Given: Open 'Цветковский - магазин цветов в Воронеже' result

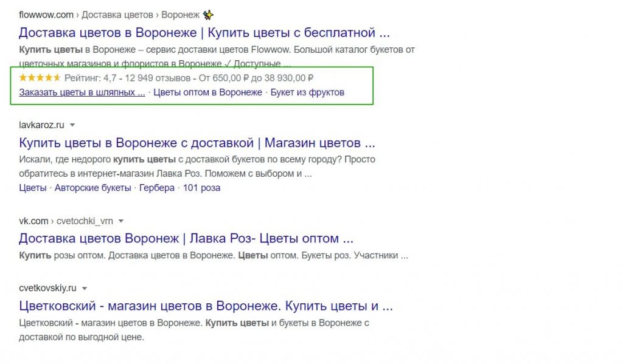Looking at the screenshot, I should coord(206,306).
